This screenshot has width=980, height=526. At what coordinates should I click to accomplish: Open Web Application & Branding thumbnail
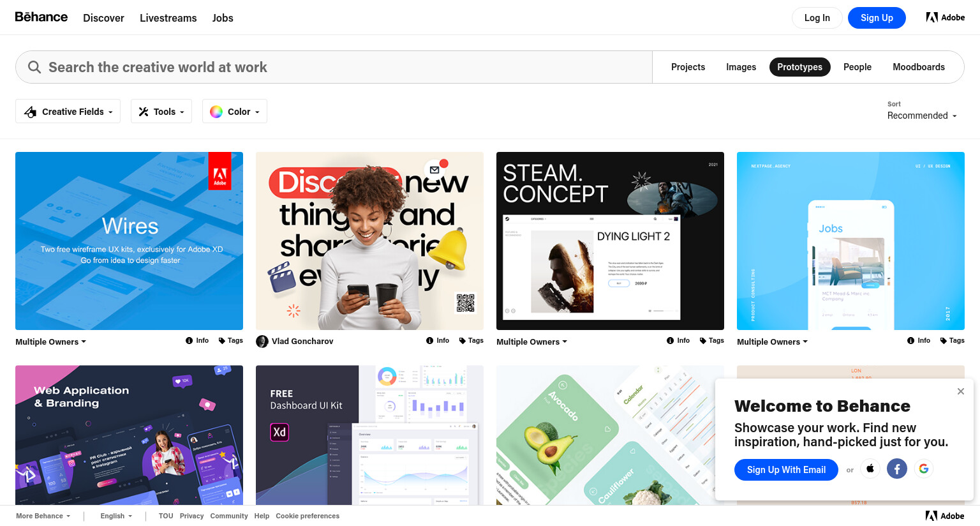129,435
